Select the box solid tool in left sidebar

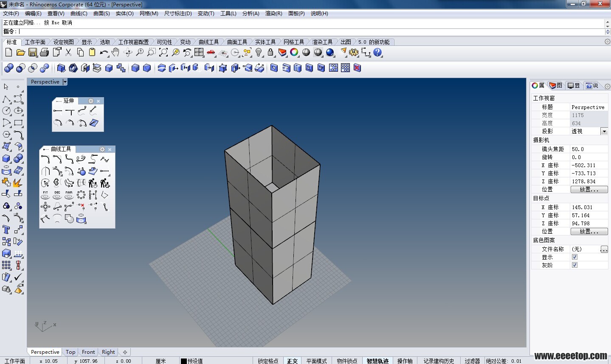click(6, 159)
